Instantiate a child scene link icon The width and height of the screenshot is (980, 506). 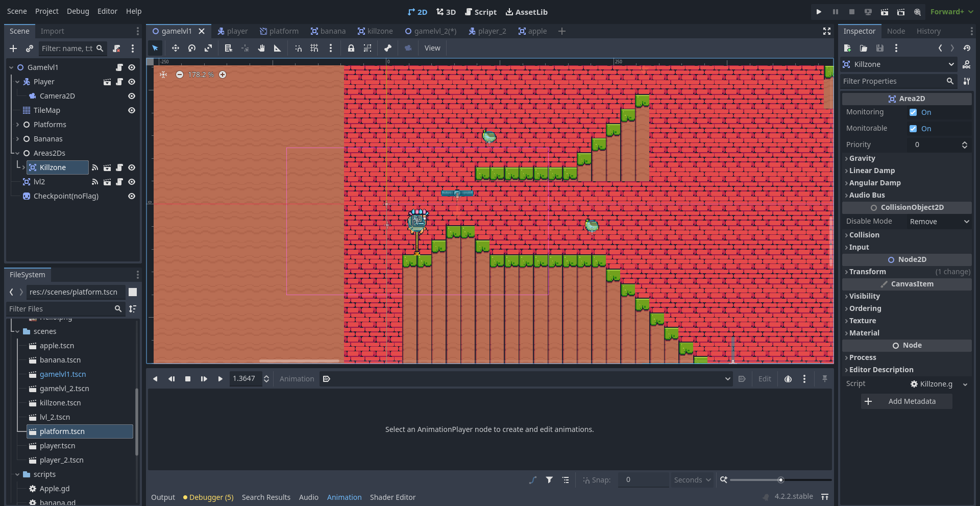coord(30,49)
